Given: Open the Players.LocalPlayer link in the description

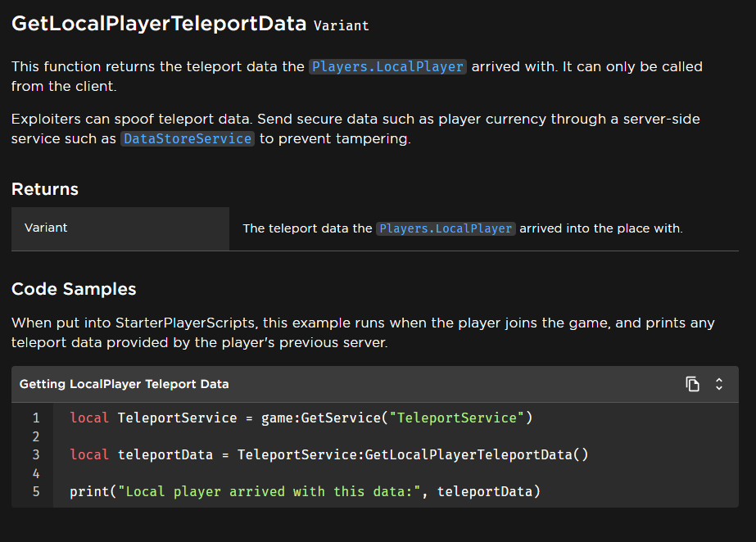Looking at the screenshot, I should 387,67.
